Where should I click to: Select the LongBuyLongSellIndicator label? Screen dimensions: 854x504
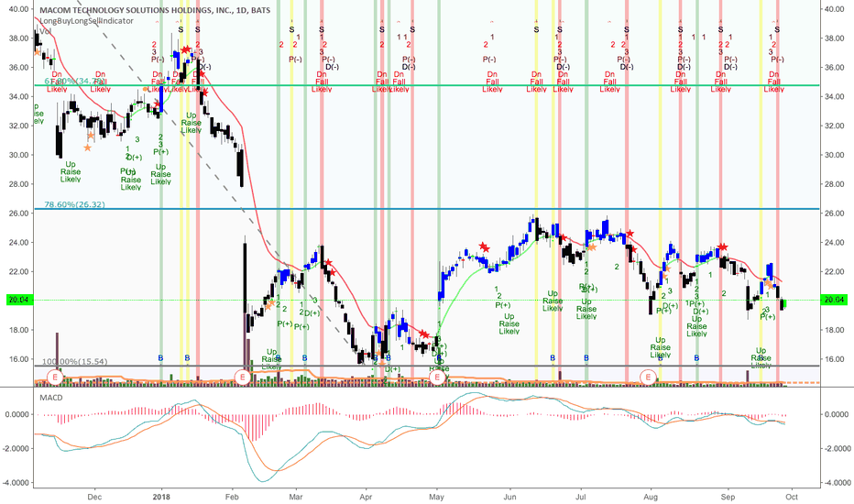tap(86, 21)
